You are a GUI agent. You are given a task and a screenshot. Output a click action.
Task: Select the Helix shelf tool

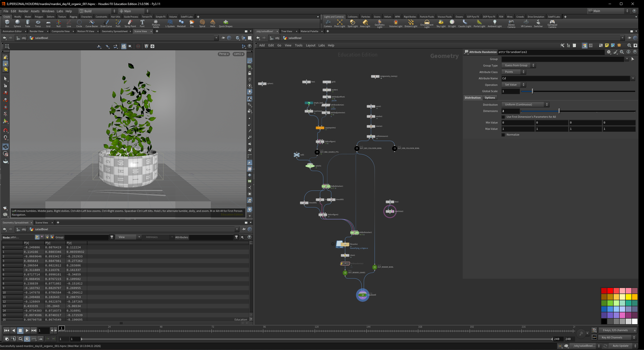point(213,23)
